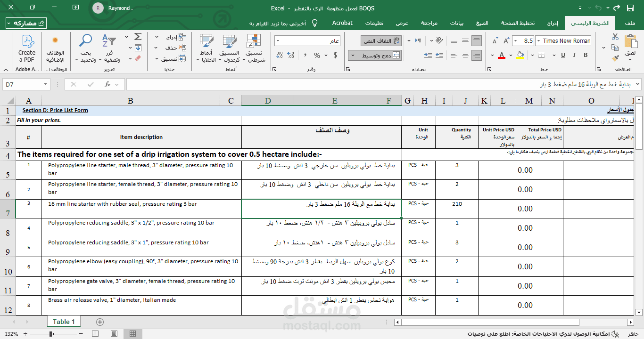Open Format as Table gallery
Viewport: 644px width, 339px height.
coord(229,48)
